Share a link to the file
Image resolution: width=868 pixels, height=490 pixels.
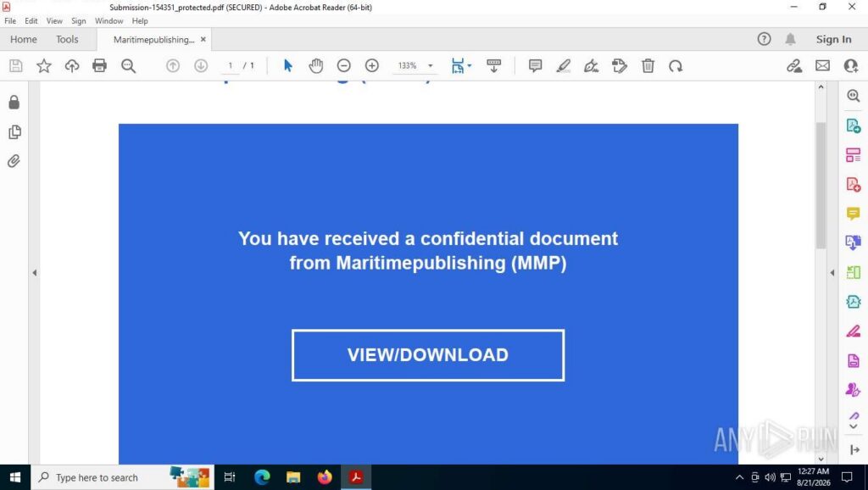(x=794, y=66)
